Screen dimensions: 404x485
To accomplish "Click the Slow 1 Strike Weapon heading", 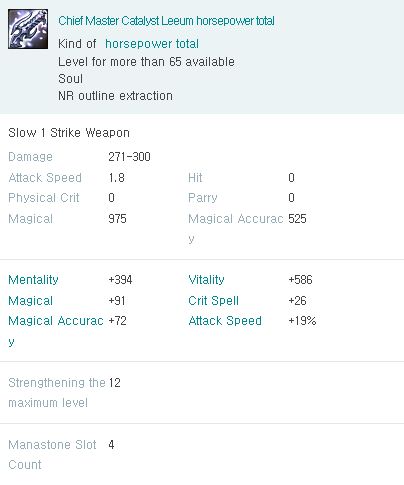I will click(69, 133).
